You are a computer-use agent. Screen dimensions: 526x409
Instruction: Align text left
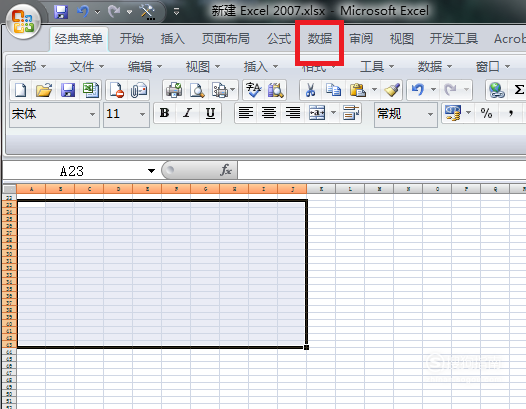246,113
